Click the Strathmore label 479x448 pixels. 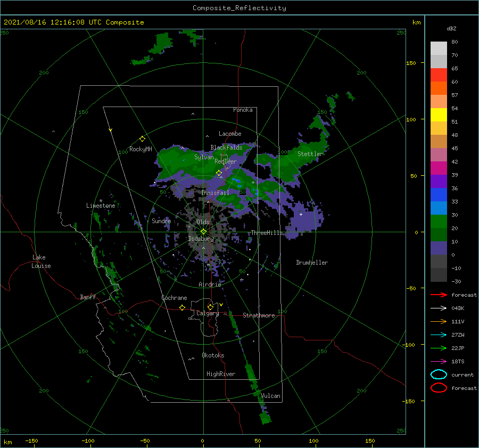(259, 315)
